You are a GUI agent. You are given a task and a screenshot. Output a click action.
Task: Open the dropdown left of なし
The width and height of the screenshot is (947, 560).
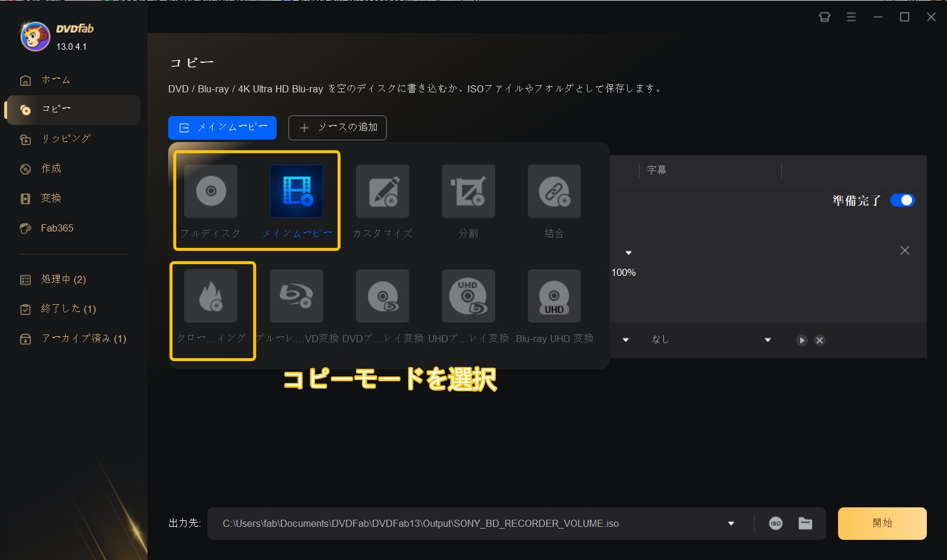625,340
